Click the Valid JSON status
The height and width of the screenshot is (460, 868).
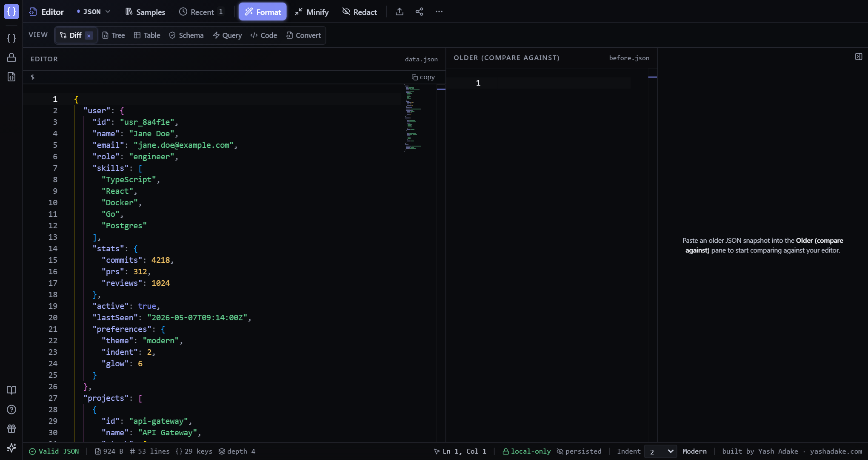pyautogui.click(x=54, y=451)
